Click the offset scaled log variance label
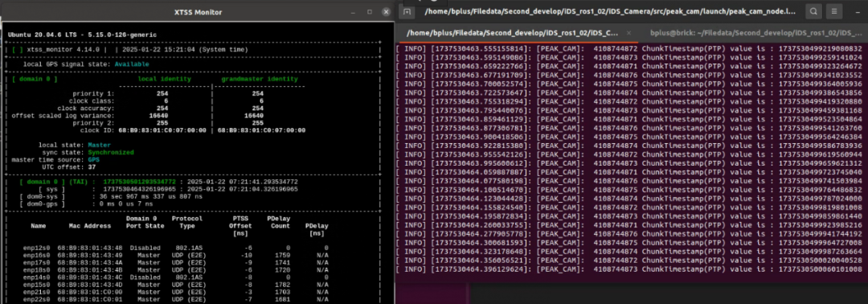This screenshot has width=868, height=304. pos(63,116)
